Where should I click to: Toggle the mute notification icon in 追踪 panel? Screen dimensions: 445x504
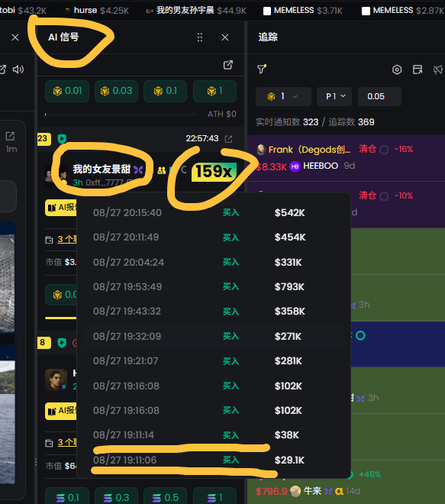pos(438,69)
